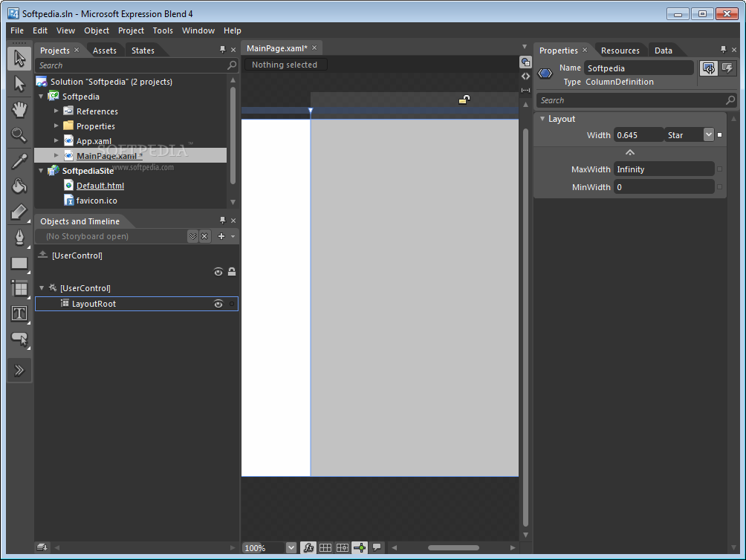Toggle snapping to snaplines
Screen dimensions: 746x560
tap(360, 547)
